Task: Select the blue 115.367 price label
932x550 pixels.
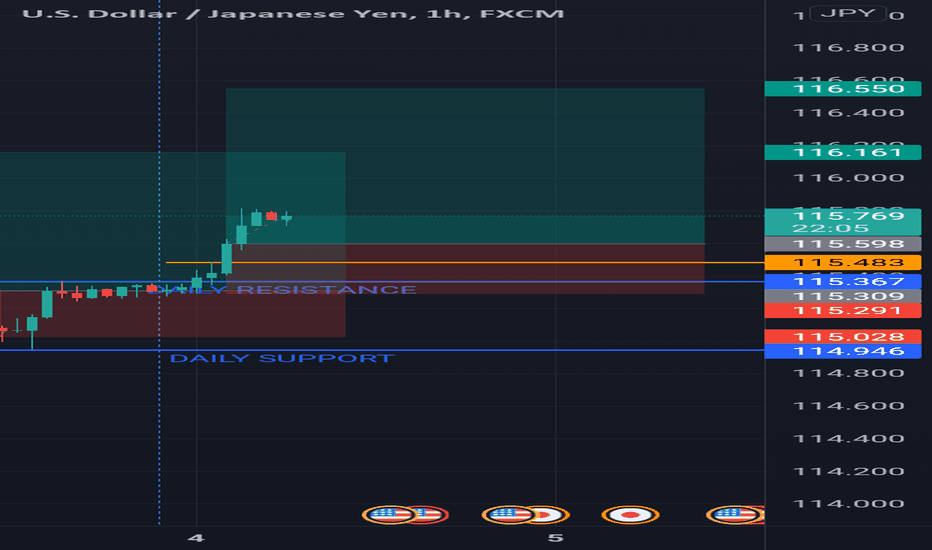Action: pos(843,281)
